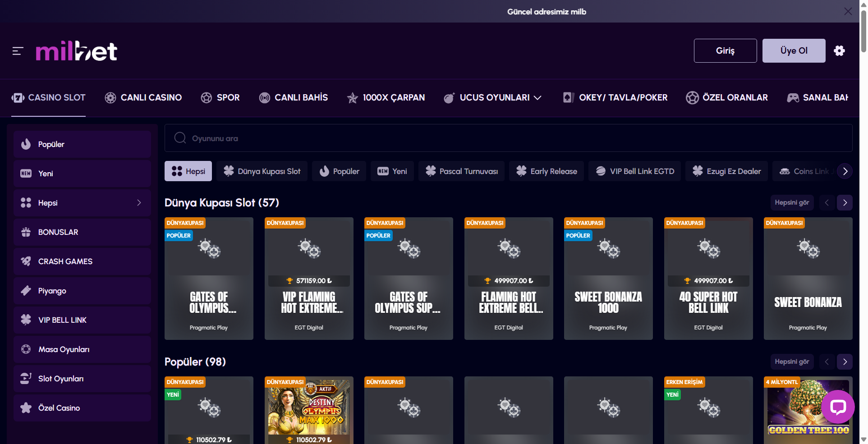The height and width of the screenshot is (444, 868).
Task: Click the NEW icon next to sidebar Yeni
Action: coord(26,174)
